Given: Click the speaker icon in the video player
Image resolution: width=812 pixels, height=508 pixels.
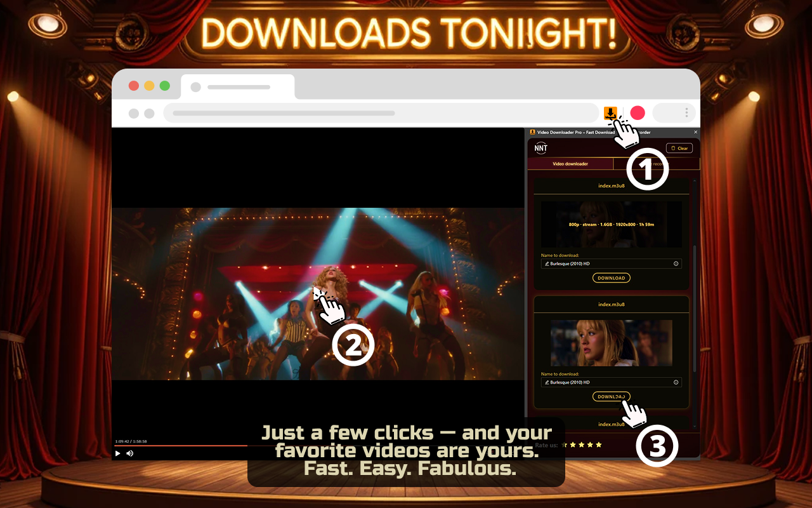Looking at the screenshot, I should tap(129, 453).
